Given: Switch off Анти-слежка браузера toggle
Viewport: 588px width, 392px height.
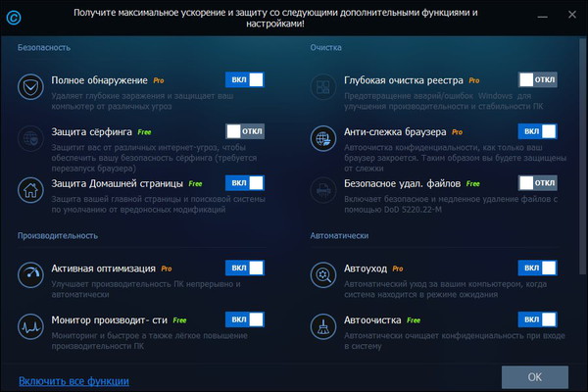Looking at the screenshot, I should tap(537, 131).
